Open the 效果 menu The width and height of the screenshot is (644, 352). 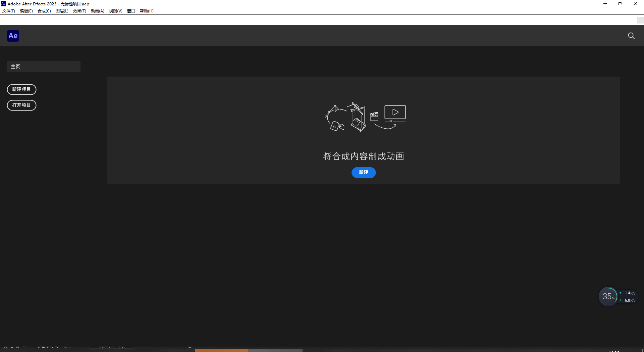coord(79,11)
